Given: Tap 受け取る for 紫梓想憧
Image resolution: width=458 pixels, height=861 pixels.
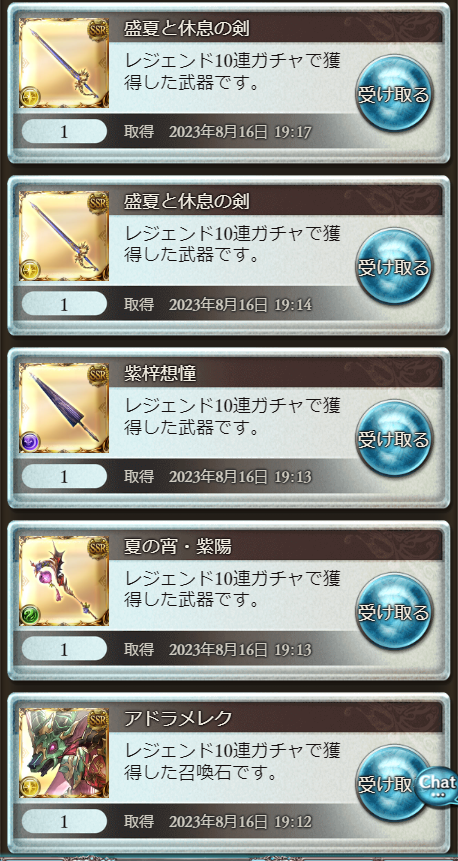Looking at the screenshot, I should (x=393, y=439).
